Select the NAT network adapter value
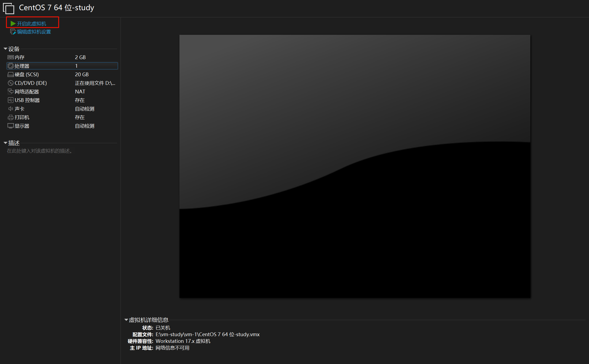 pos(80,92)
